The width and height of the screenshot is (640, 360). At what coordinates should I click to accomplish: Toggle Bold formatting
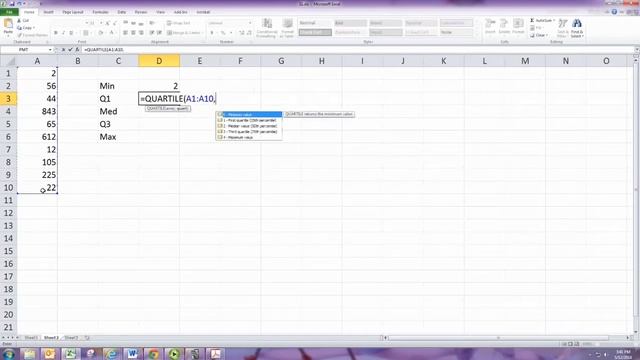click(56, 33)
